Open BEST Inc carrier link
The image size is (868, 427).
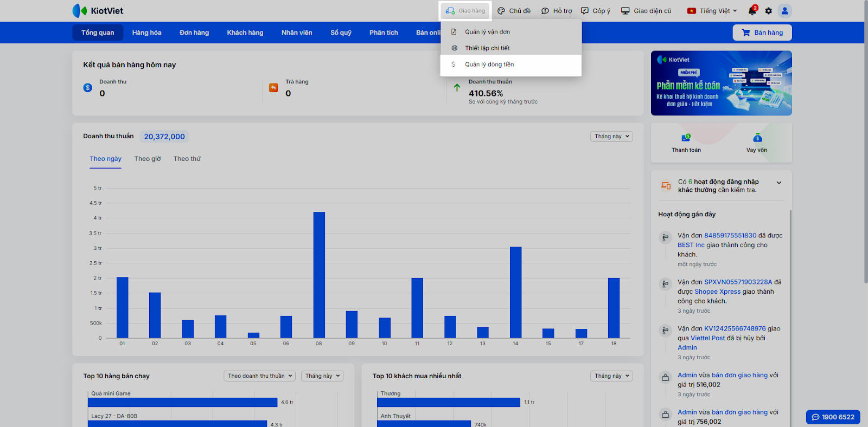691,245
